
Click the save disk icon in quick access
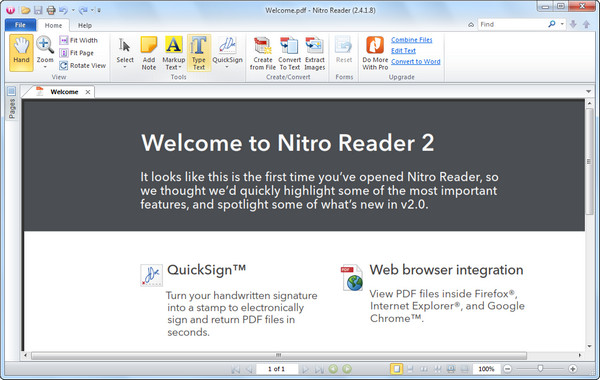click(x=38, y=10)
